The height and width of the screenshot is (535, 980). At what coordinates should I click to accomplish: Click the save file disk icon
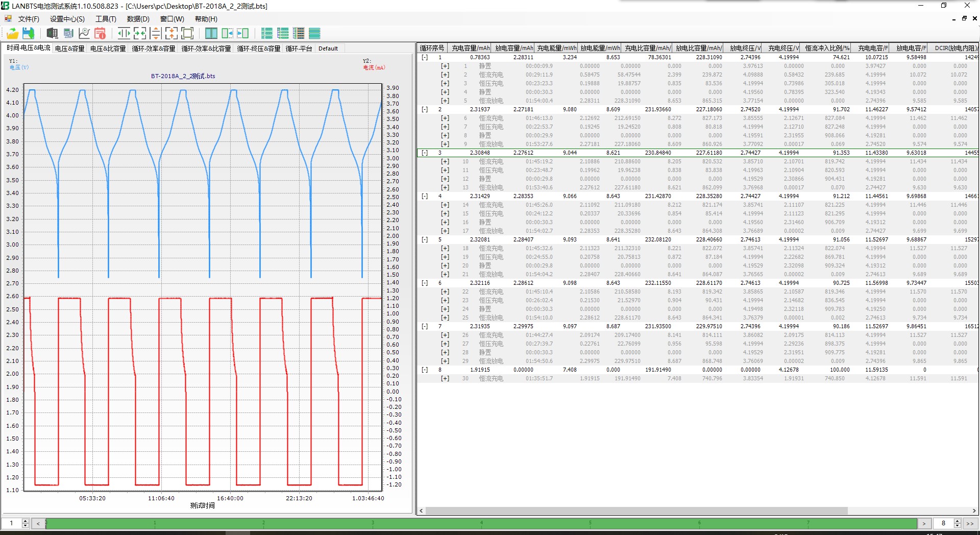click(x=29, y=34)
